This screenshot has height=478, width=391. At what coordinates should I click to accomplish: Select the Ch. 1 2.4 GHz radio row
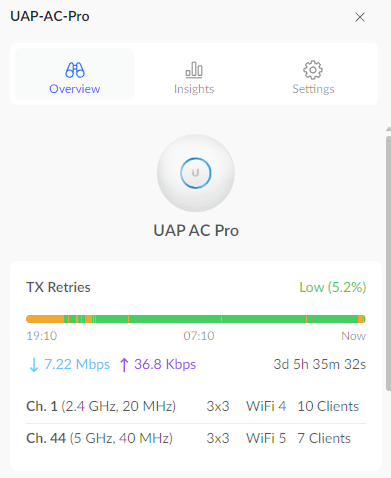pos(196,406)
